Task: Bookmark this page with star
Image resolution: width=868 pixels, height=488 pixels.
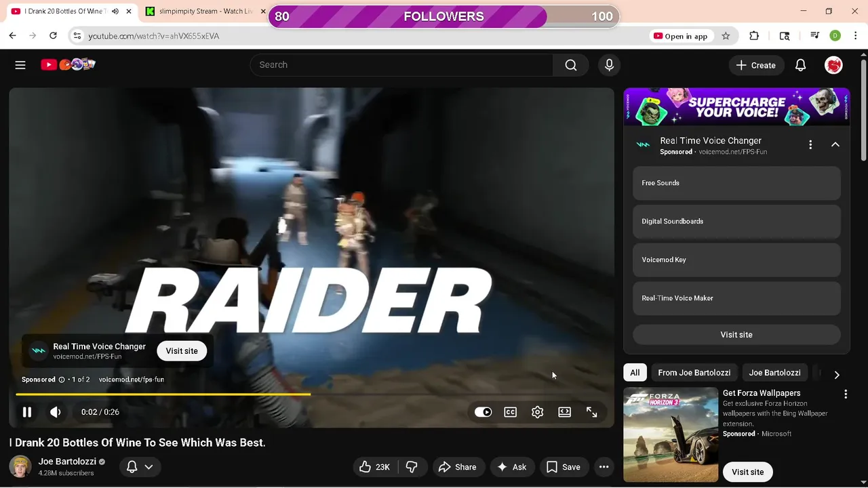Action: [x=726, y=36]
